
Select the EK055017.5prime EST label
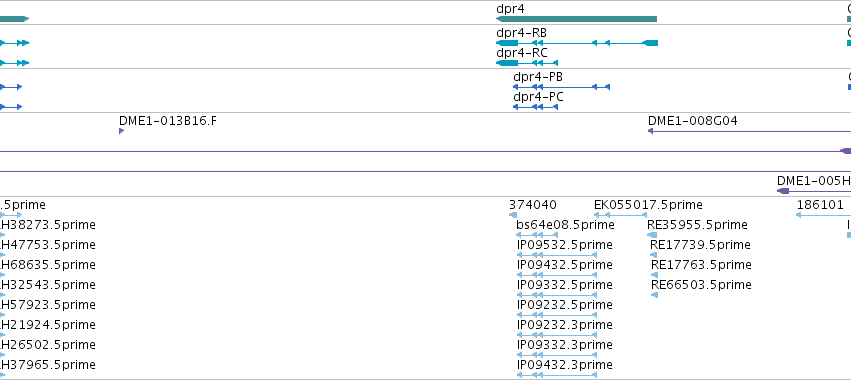[x=648, y=205]
